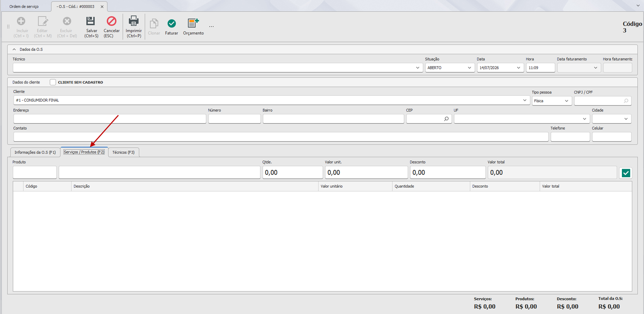Open the Cidade dropdown
Screen dimensions: 644x314
click(626, 119)
